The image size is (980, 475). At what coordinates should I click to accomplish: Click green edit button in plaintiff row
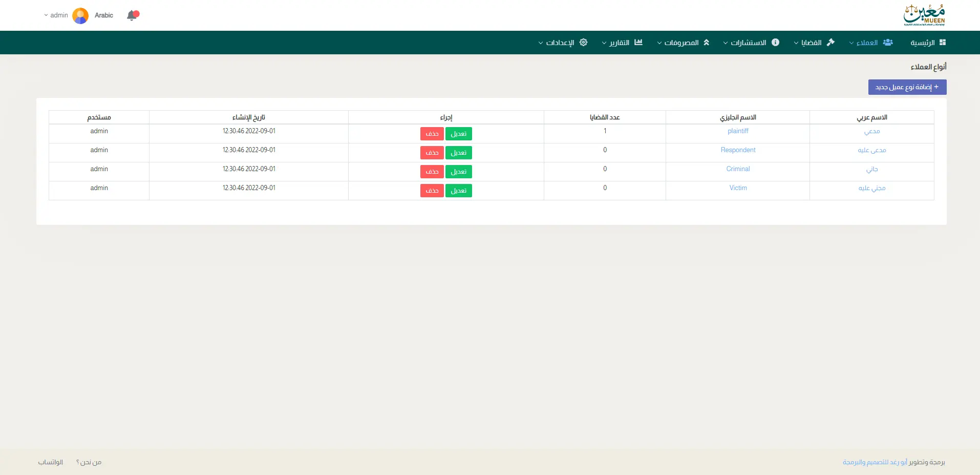(458, 134)
